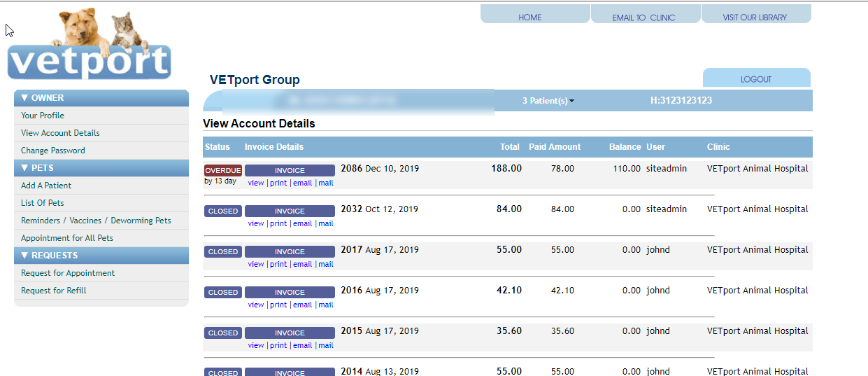Click view link under invoice 2032
Screen dimensions: 868x376
pyautogui.click(x=256, y=223)
